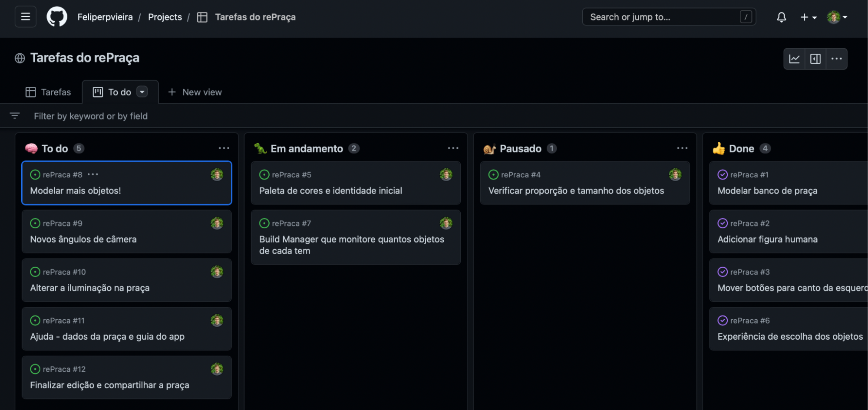The height and width of the screenshot is (410, 868).
Task: Open To do column options menu
Action: (x=224, y=148)
